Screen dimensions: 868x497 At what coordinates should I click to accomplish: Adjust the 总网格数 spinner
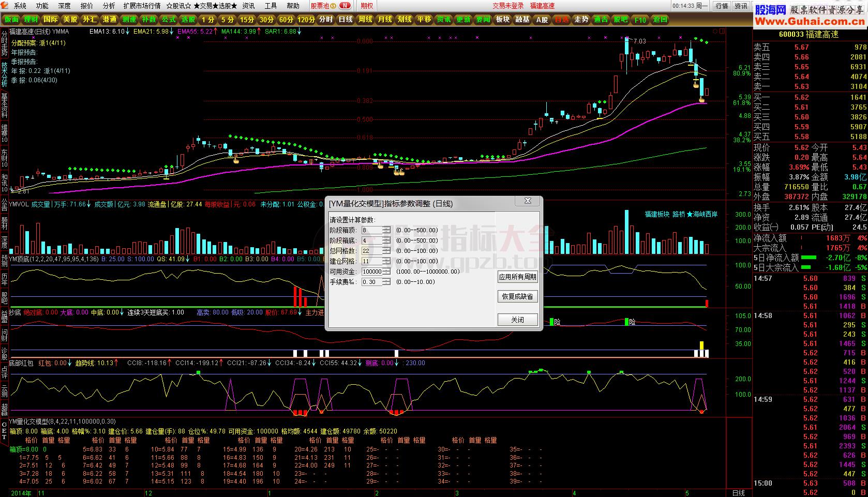pos(386,251)
